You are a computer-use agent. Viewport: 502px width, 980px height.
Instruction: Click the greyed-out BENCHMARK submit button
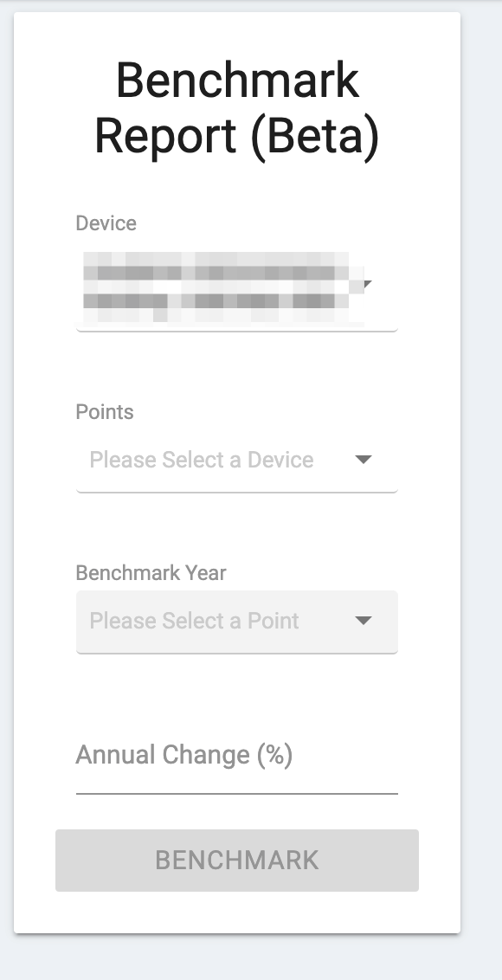click(x=236, y=860)
